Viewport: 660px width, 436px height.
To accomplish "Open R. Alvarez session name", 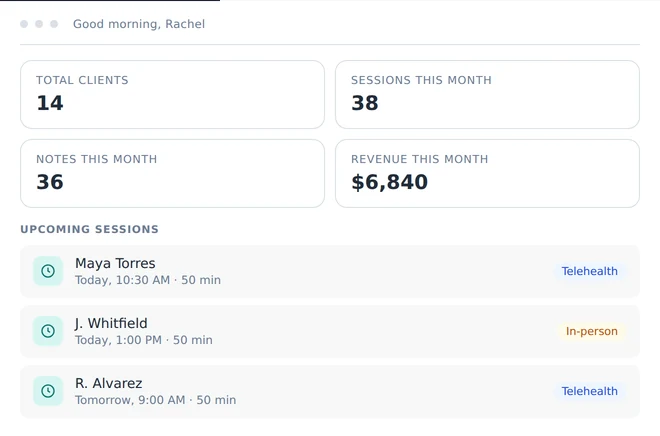I will (x=109, y=383).
